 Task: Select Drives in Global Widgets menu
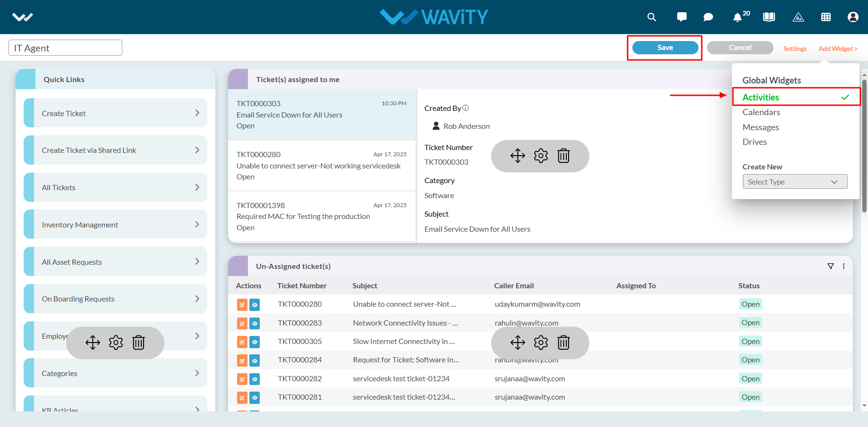coord(755,142)
